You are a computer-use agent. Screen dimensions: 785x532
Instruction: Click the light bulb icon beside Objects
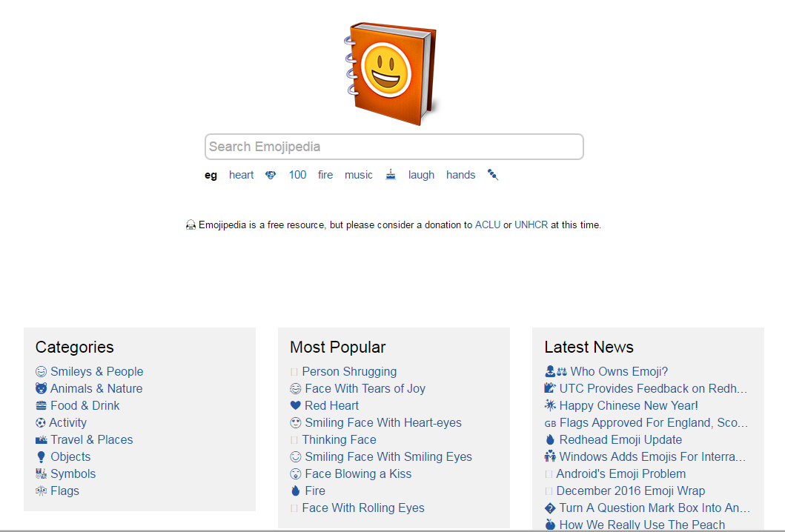tap(41, 457)
